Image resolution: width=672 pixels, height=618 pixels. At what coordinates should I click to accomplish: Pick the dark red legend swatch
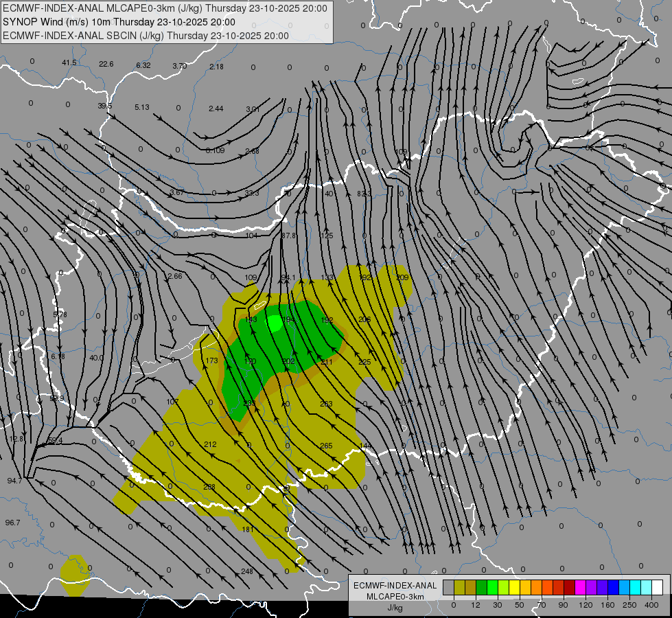tap(570, 587)
